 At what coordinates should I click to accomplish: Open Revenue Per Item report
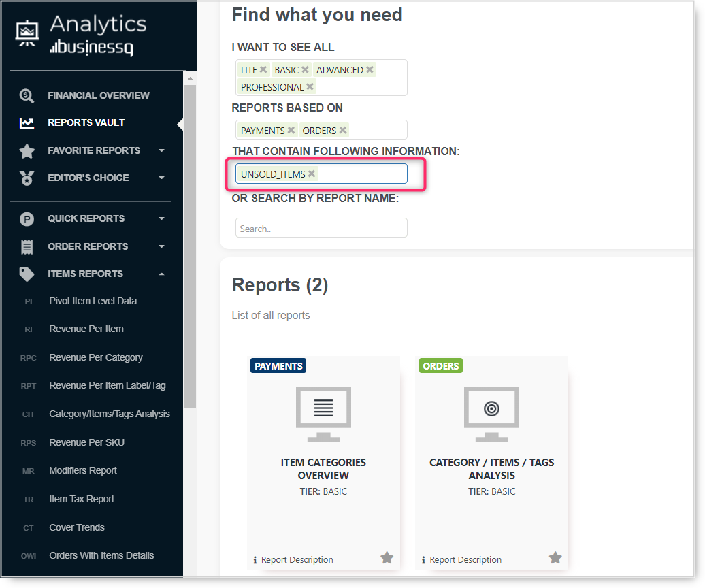click(x=86, y=329)
